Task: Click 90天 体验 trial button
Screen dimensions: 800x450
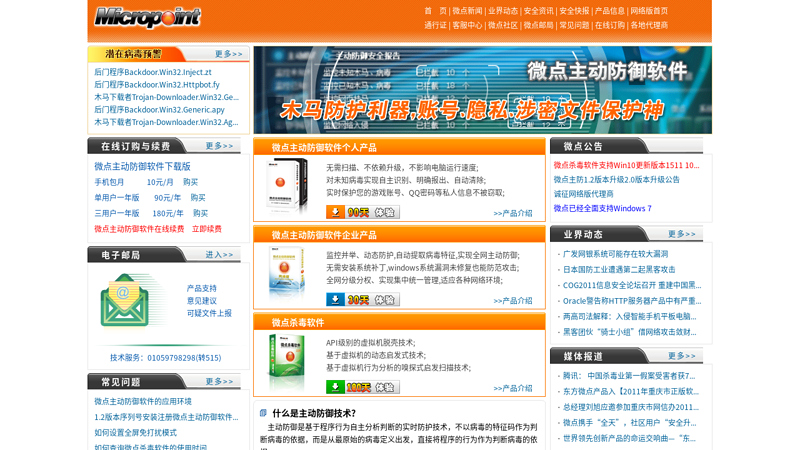Action: [x=363, y=212]
